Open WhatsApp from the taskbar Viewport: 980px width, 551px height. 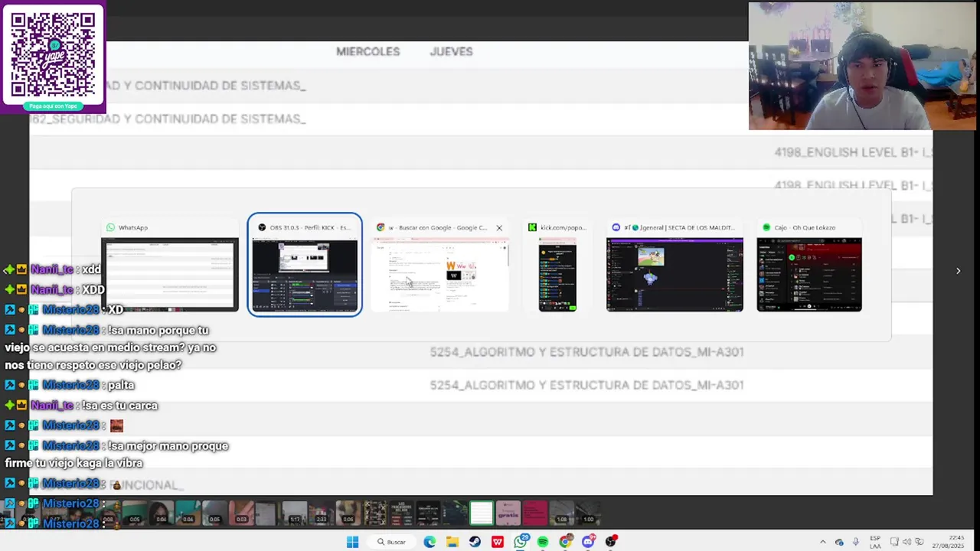(x=521, y=542)
